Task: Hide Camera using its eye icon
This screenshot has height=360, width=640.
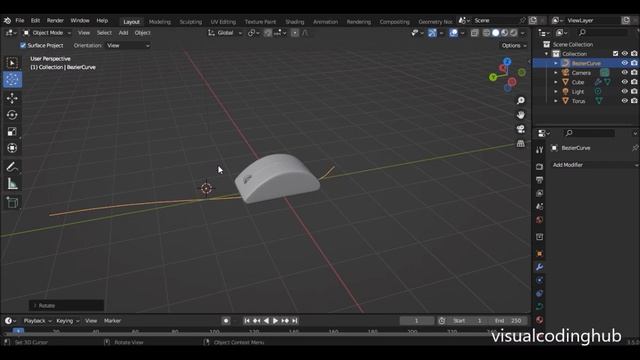Action: [x=624, y=72]
